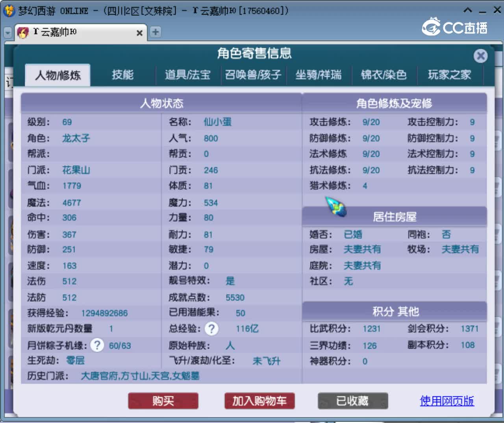Open the 技能 tab
The image size is (504, 423).
(122, 75)
